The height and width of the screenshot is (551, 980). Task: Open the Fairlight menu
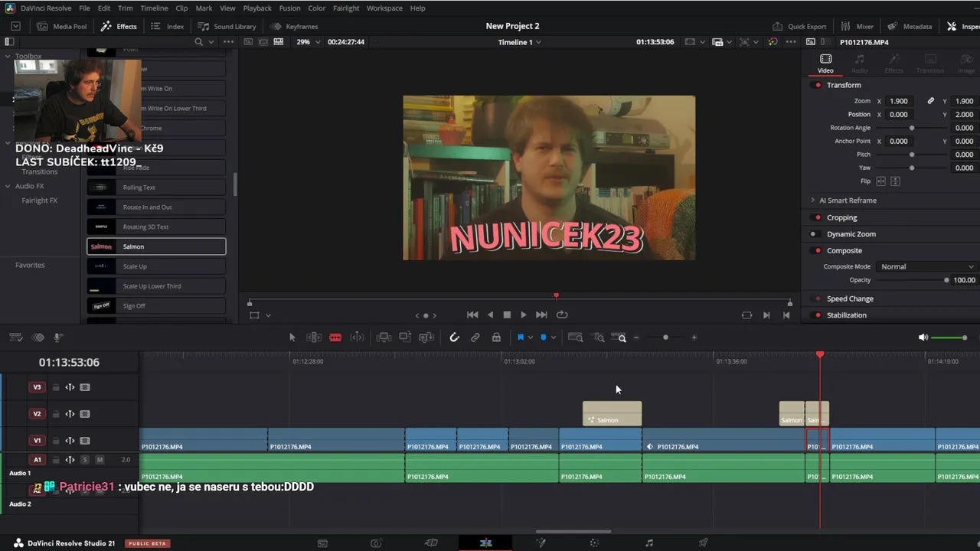[x=346, y=8]
